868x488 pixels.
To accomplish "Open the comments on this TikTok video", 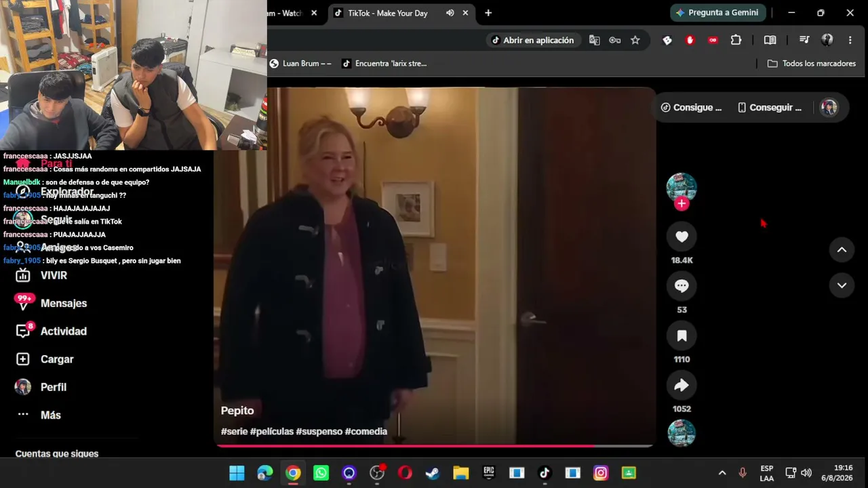I will 682,286.
